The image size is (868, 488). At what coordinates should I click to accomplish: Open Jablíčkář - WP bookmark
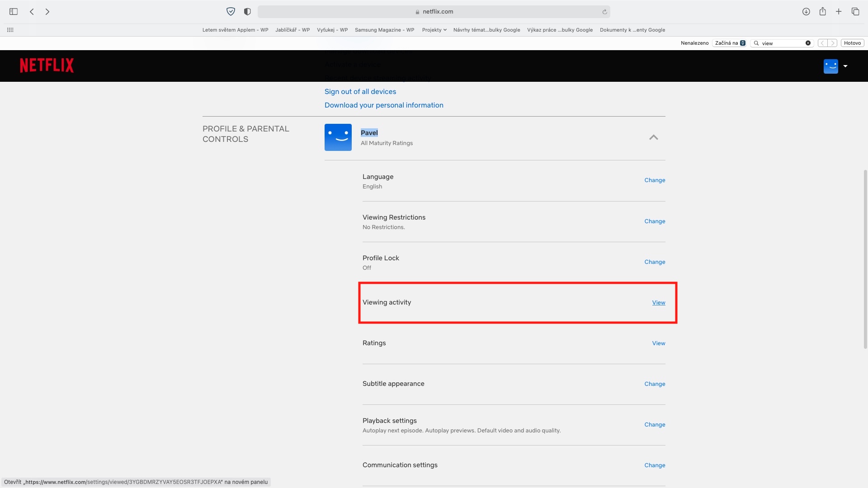point(292,30)
